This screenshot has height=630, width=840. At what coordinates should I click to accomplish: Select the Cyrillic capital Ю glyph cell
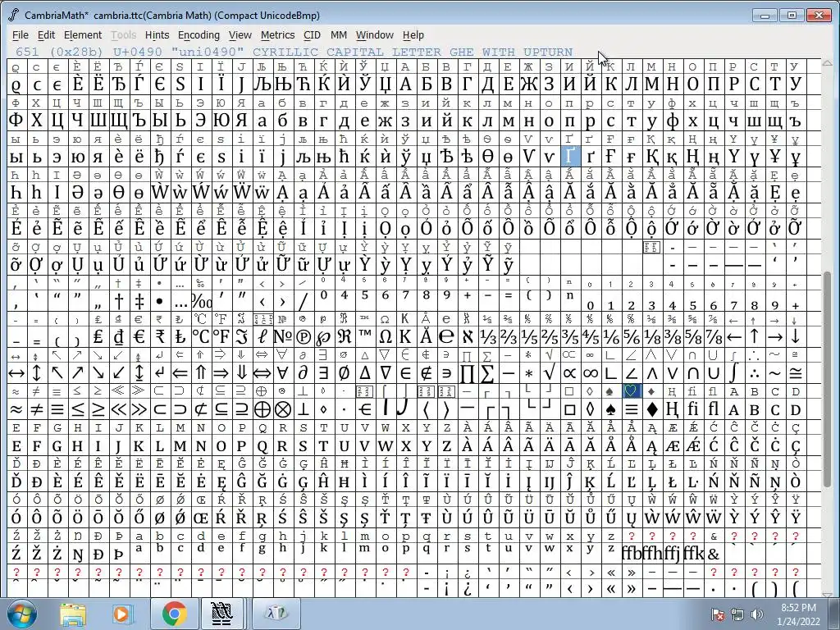(221, 121)
